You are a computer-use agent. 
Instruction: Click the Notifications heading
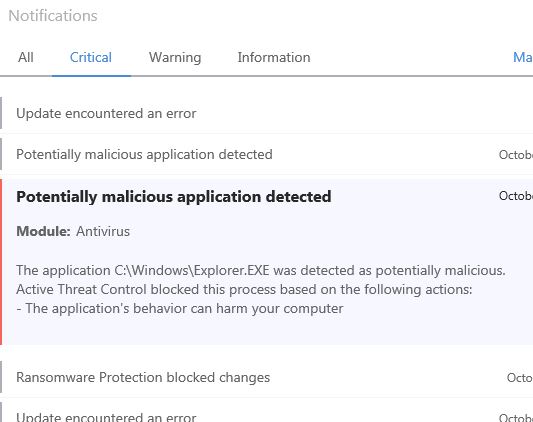pyautogui.click(x=53, y=16)
